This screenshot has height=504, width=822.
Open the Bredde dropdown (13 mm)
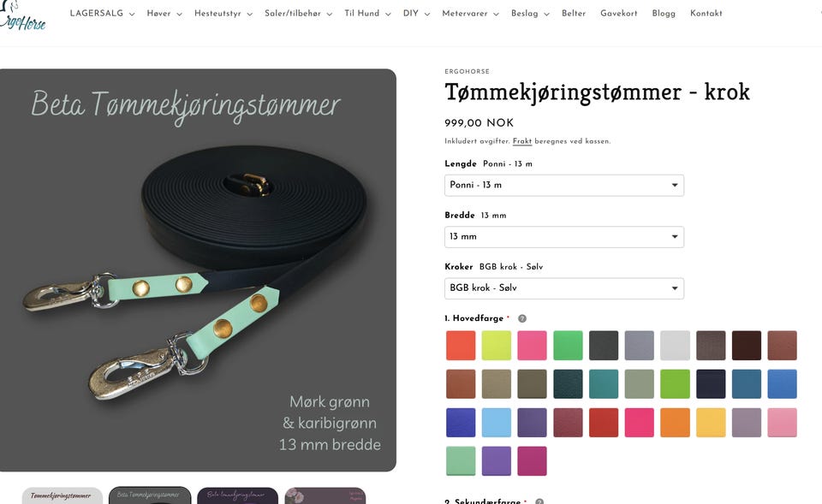(x=564, y=237)
